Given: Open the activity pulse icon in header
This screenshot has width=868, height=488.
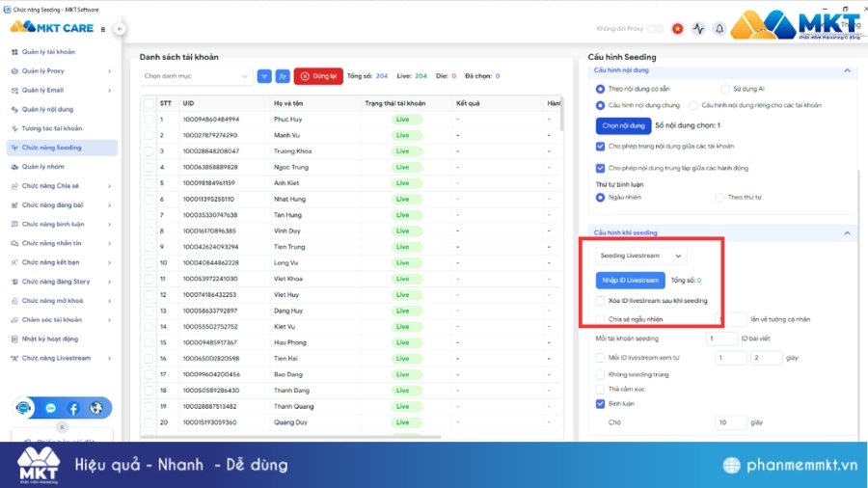Looking at the screenshot, I should click(698, 29).
